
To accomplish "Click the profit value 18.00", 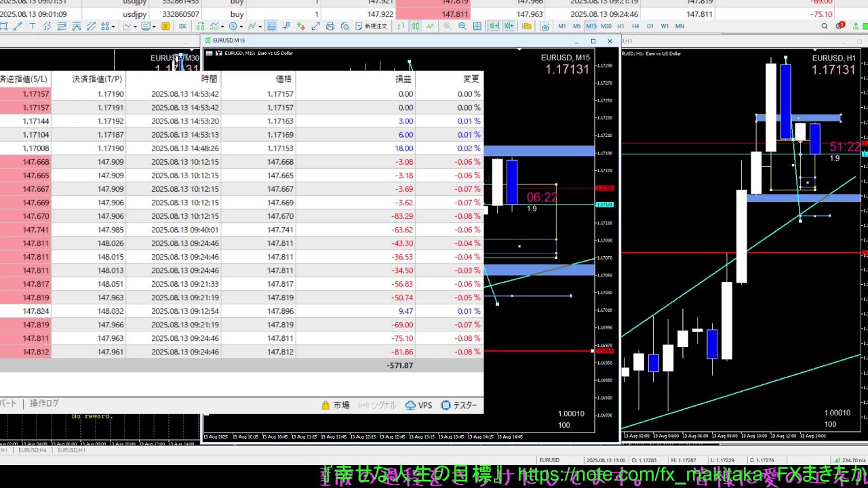I will click(404, 148).
